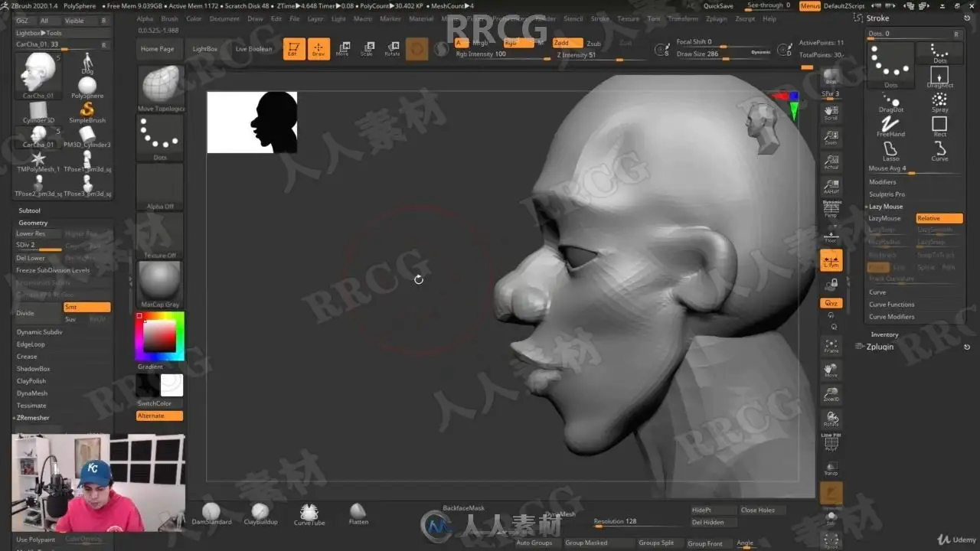980x551 pixels.
Task: Select the SimpleBrush tool
Action: click(x=87, y=111)
